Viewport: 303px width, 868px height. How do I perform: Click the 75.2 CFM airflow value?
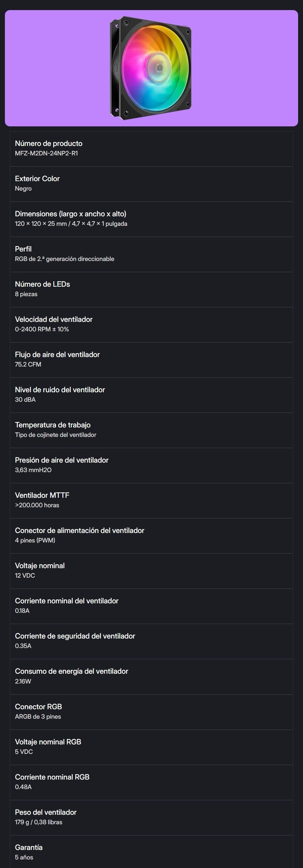point(28,364)
